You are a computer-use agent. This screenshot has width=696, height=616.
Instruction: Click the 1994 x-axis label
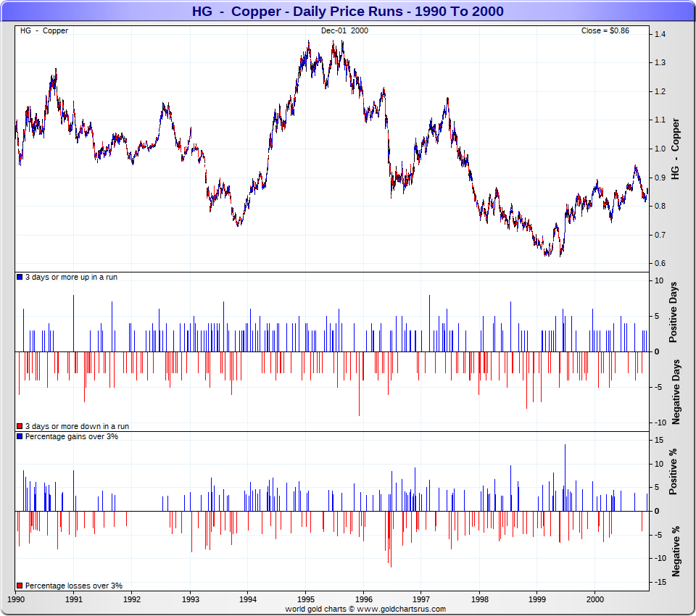(x=248, y=599)
